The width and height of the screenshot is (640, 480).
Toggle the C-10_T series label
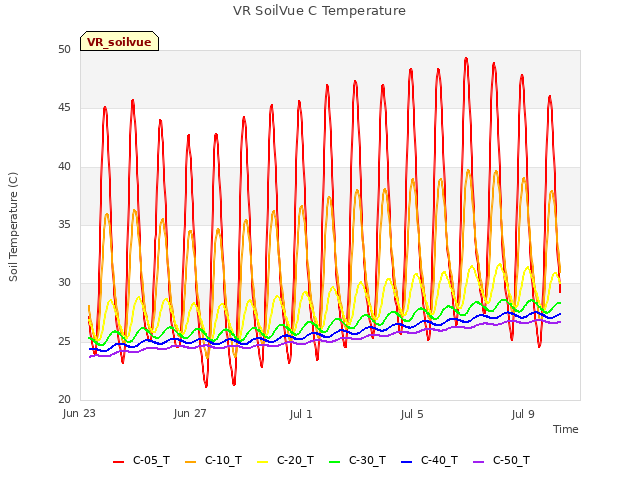click(x=223, y=460)
